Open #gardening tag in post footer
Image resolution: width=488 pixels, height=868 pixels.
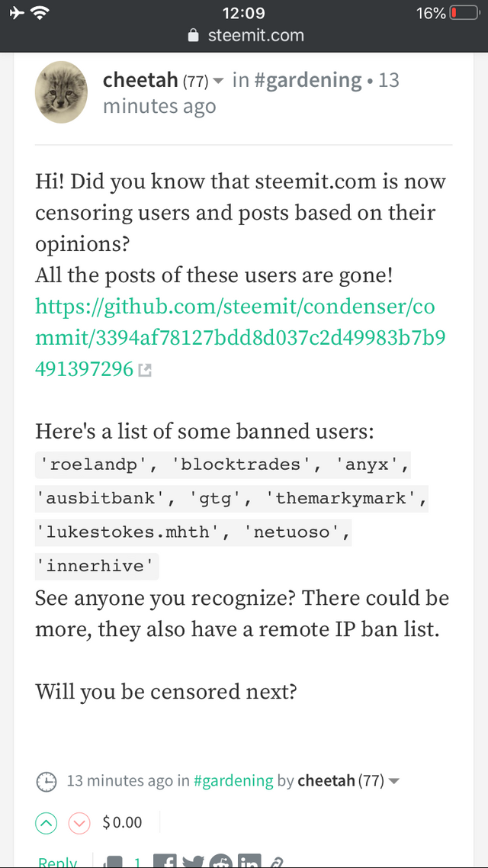233,781
